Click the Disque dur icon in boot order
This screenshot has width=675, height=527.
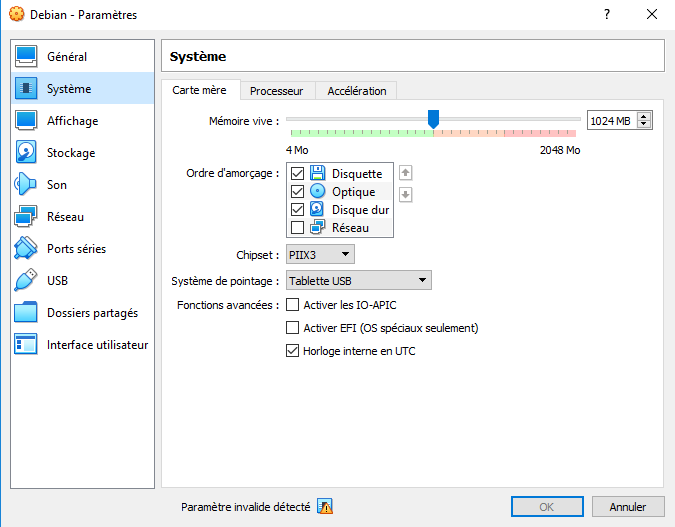click(x=317, y=209)
